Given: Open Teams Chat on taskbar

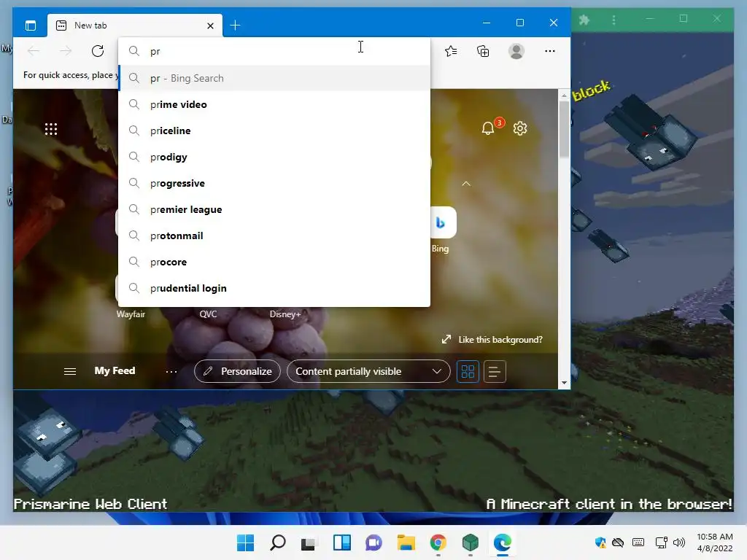Looking at the screenshot, I should (x=374, y=542).
